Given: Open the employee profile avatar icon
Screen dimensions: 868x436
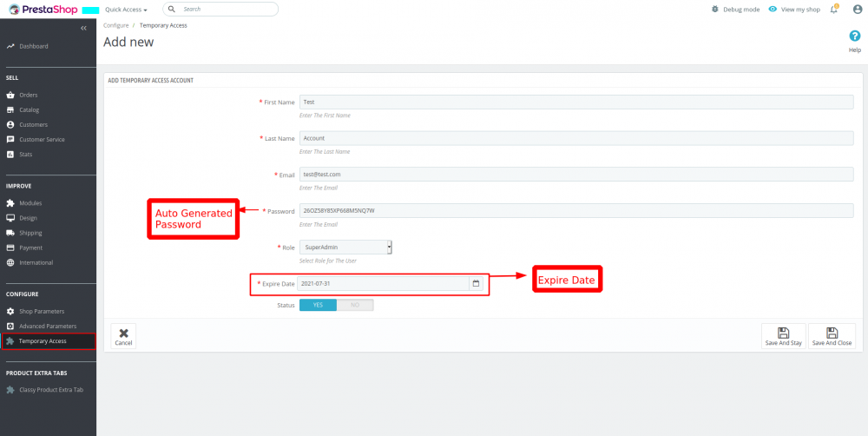Looking at the screenshot, I should coord(858,10).
